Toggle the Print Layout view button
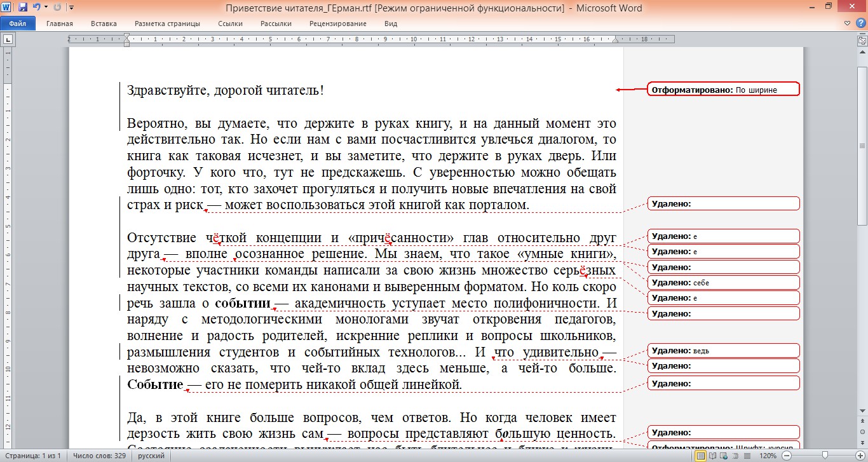The width and height of the screenshot is (868, 462). (701, 456)
